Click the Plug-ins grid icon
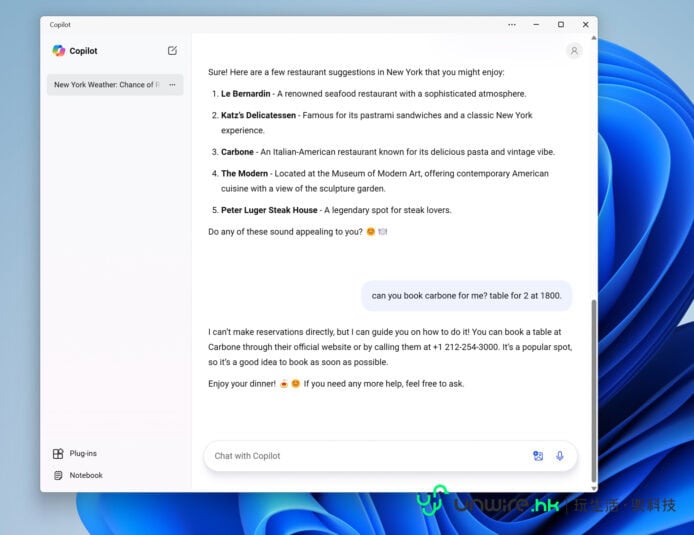The width and height of the screenshot is (694, 535). (x=58, y=454)
